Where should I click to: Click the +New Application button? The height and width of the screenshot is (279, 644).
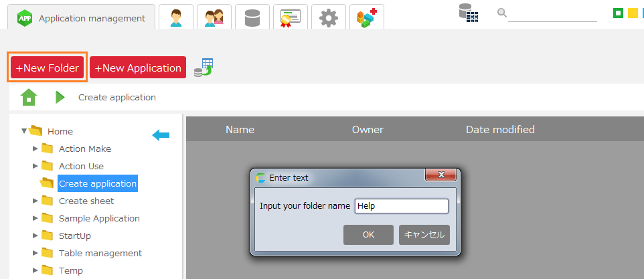point(138,68)
